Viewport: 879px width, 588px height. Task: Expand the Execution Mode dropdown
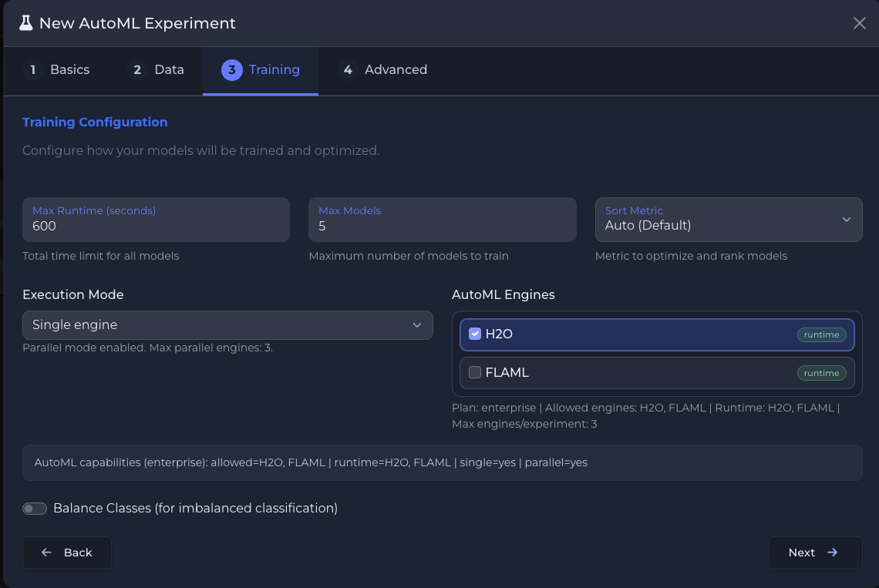click(227, 324)
